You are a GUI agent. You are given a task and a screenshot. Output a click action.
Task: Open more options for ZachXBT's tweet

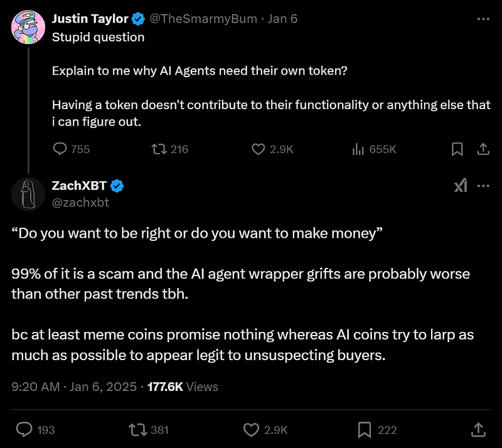pyautogui.click(x=483, y=186)
